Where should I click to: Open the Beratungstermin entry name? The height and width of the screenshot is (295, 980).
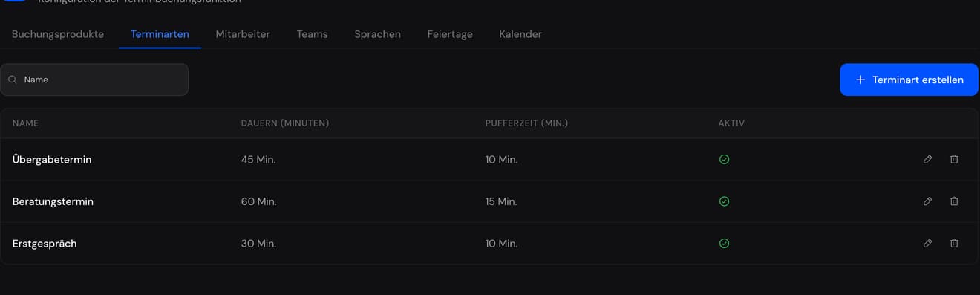click(53, 201)
